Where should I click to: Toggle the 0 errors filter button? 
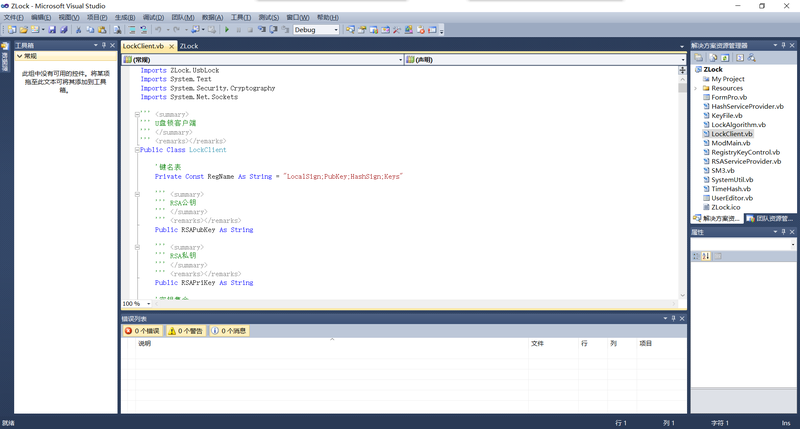click(142, 331)
